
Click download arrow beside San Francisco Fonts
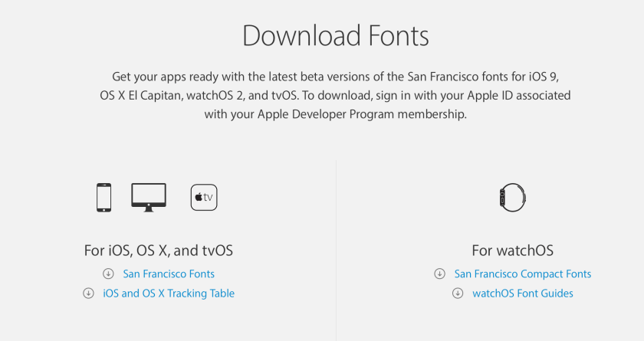(108, 274)
